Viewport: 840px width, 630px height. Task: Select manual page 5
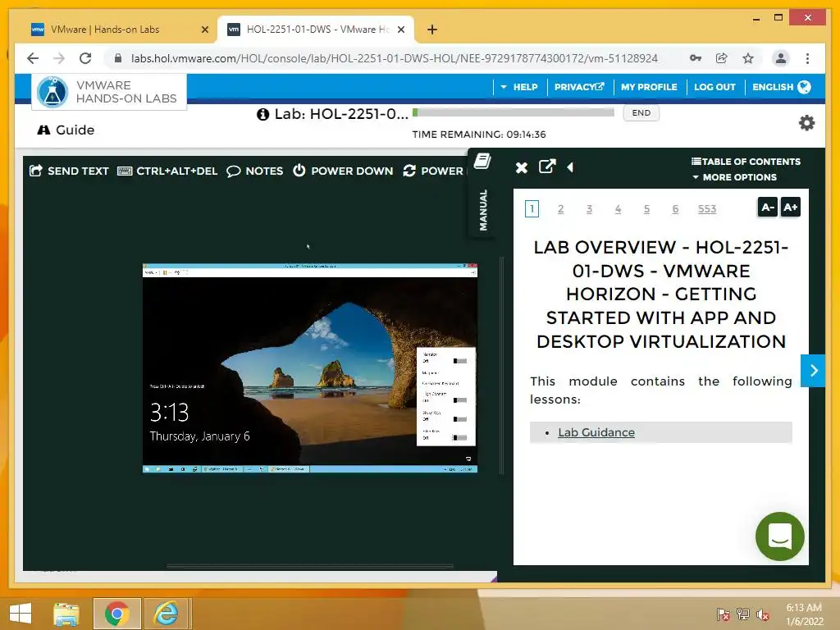pyautogui.click(x=646, y=209)
